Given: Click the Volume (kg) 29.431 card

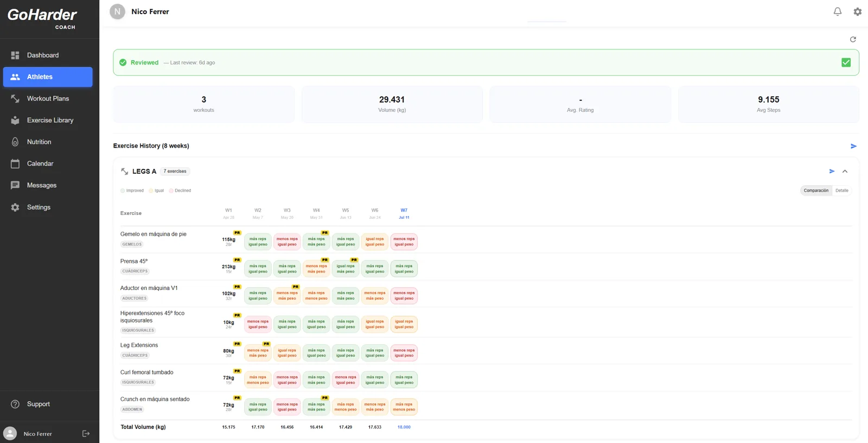Looking at the screenshot, I should (392, 104).
